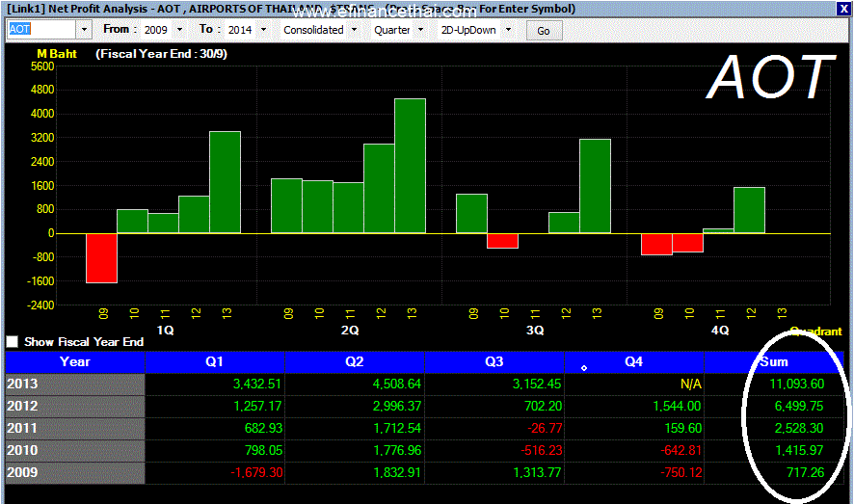The image size is (854, 504).
Task: Click the Q1 column header
Action: pyautogui.click(x=215, y=362)
